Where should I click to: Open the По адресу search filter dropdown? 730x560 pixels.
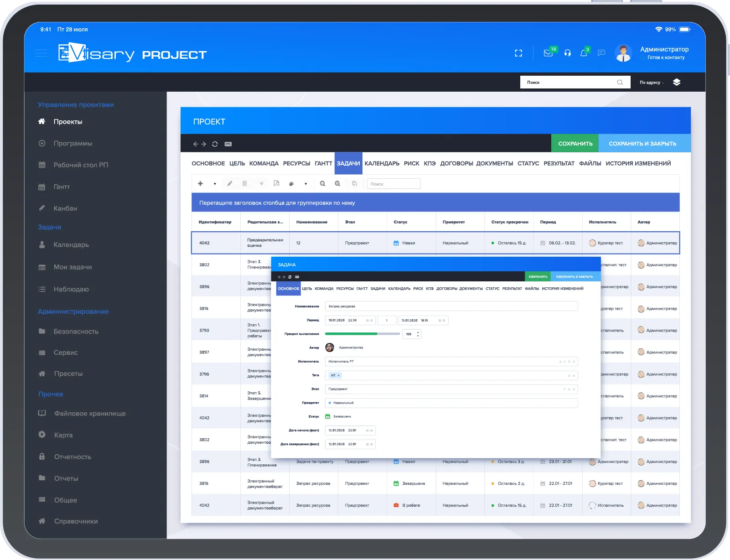point(652,83)
